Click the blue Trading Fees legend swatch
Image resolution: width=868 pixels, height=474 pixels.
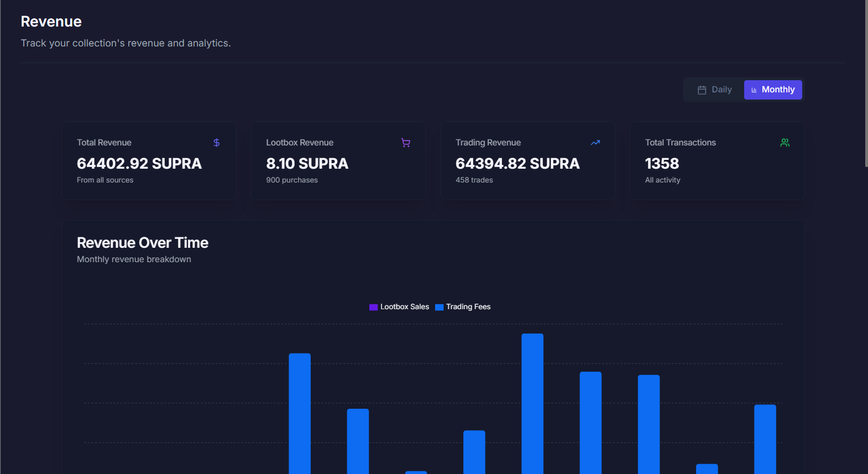tap(439, 307)
